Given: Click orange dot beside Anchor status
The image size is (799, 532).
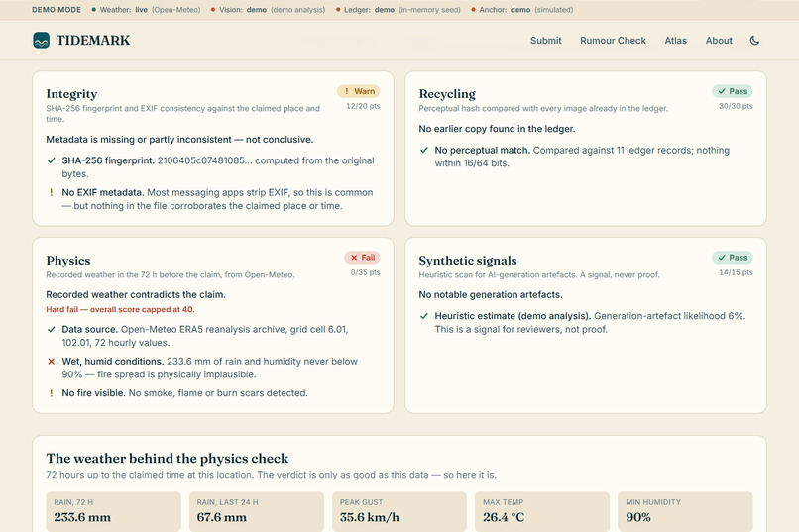Looking at the screenshot, I should [474, 10].
